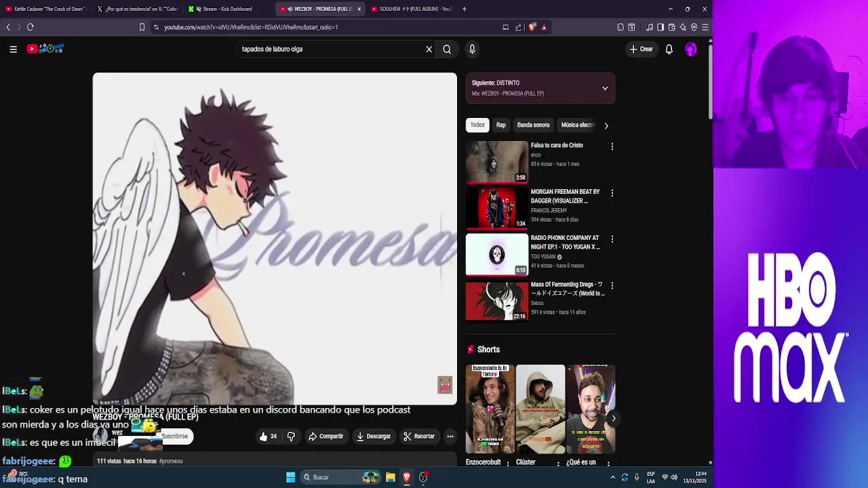Click the Descargar download button

coord(374,436)
